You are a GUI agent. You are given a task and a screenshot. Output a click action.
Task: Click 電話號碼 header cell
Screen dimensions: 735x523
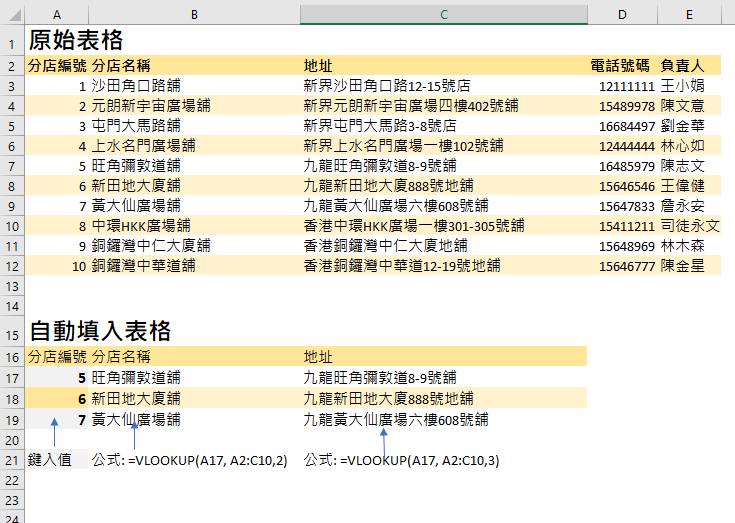(620, 66)
